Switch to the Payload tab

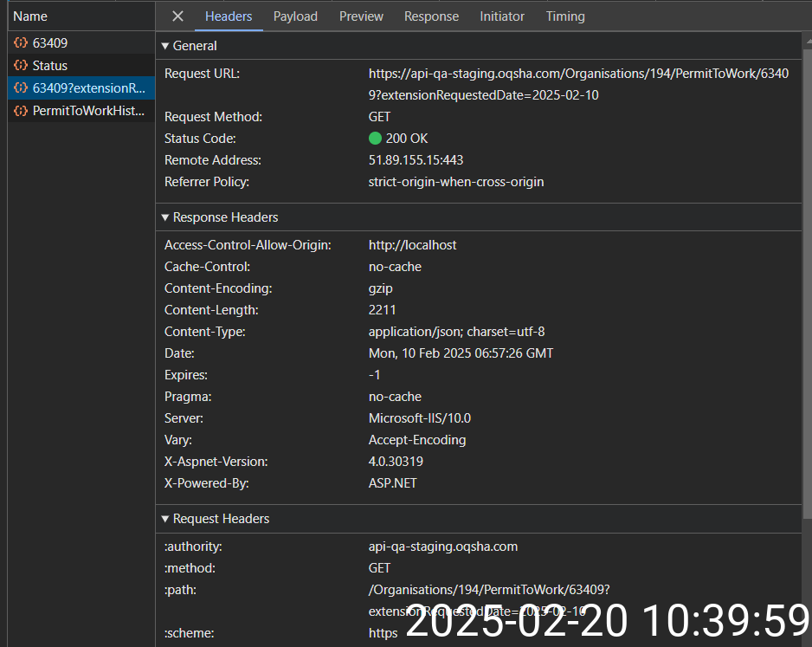pos(295,16)
